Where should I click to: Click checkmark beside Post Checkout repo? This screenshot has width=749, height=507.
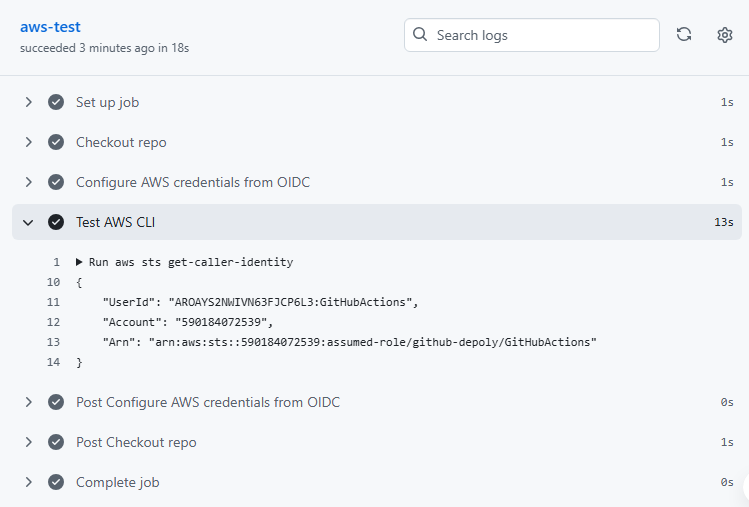(56, 442)
